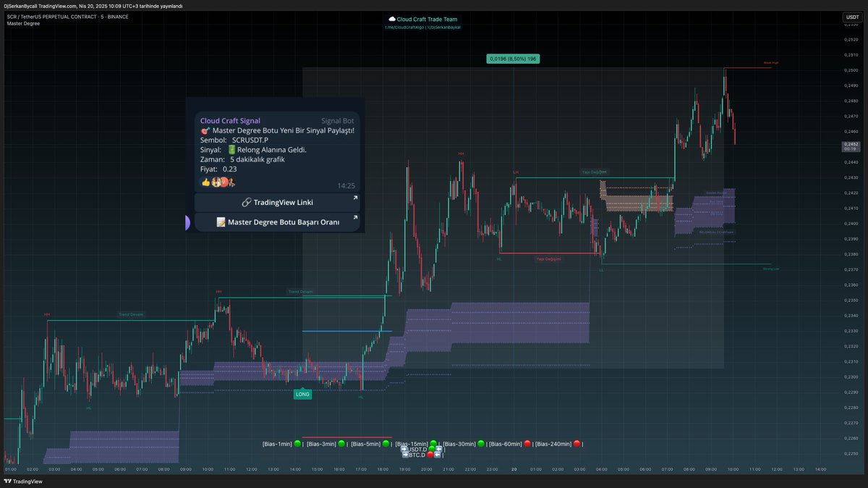Click the battery icon in the Sinyal line
Screen dimensions: 868x488
[231, 150]
